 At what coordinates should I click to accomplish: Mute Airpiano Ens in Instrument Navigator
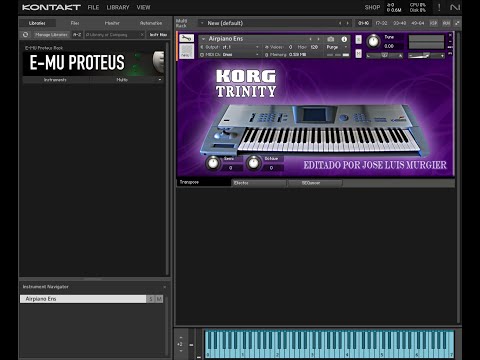[159, 299]
